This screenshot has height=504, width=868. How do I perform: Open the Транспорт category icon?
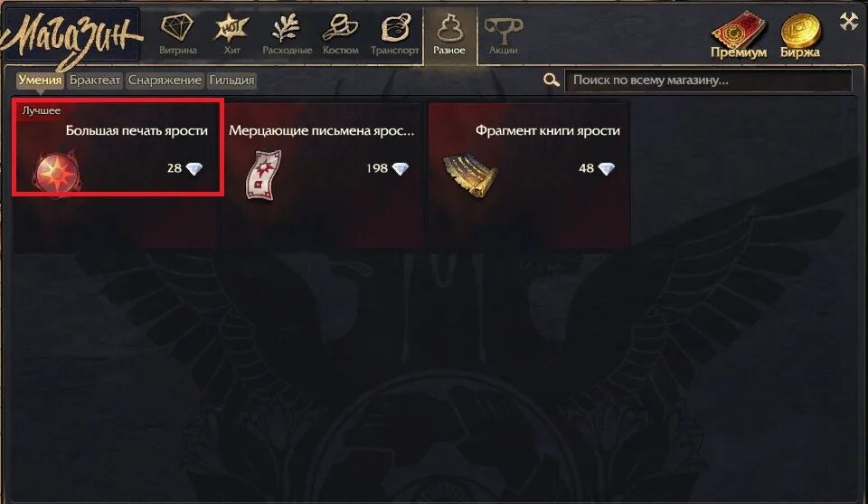coord(395,35)
